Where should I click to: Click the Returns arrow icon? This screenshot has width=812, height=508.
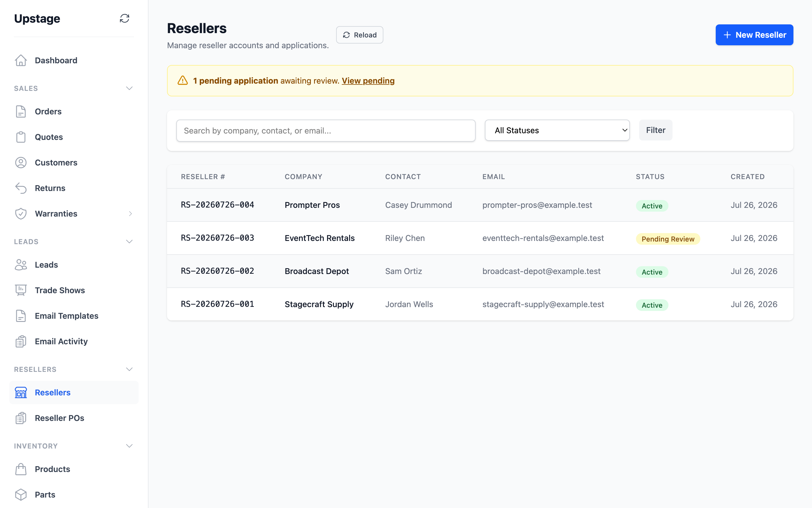pyautogui.click(x=21, y=188)
